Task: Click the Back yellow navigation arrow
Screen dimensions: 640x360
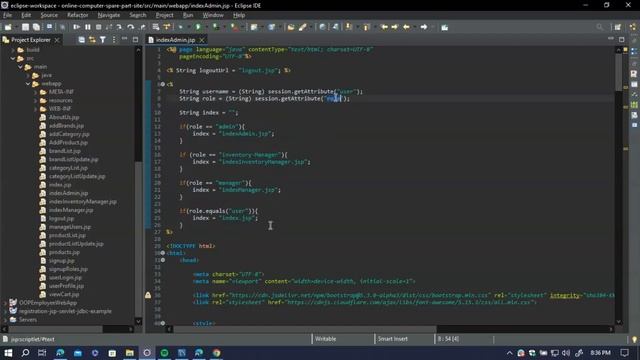Action: [x=406, y=27]
